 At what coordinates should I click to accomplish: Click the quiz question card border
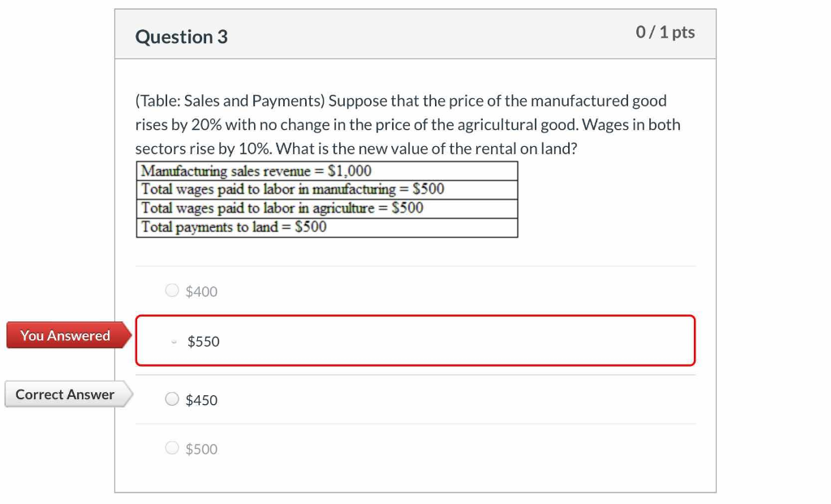point(116,243)
